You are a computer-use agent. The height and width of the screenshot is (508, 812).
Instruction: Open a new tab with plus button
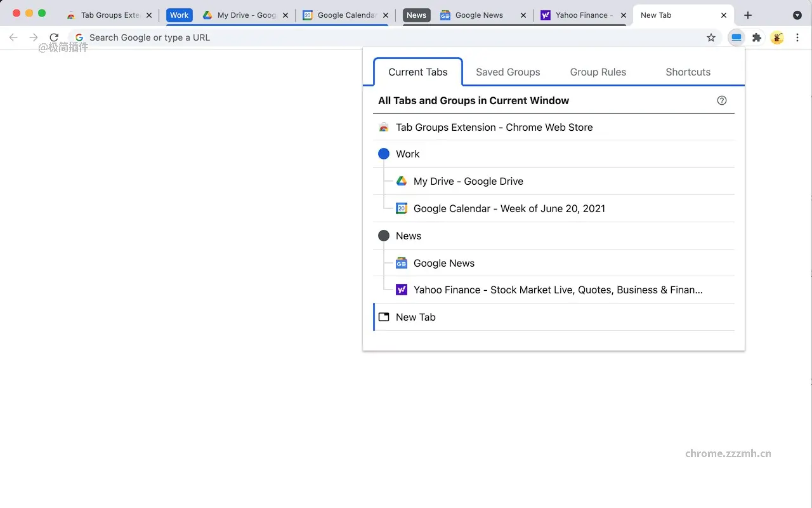pyautogui.click(x=748, y=15)
